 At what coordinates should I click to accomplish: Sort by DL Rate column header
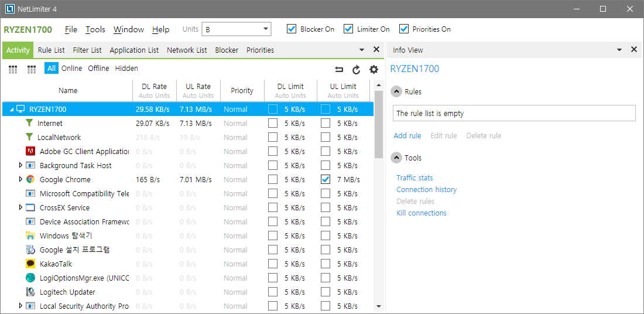[154, 90]
